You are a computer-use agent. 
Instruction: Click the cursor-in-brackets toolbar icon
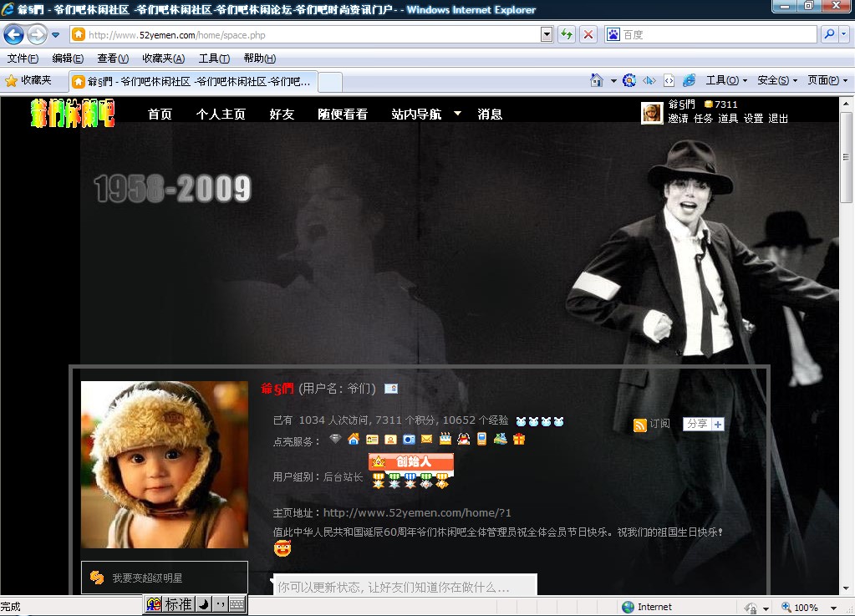[x=649, y=81]
